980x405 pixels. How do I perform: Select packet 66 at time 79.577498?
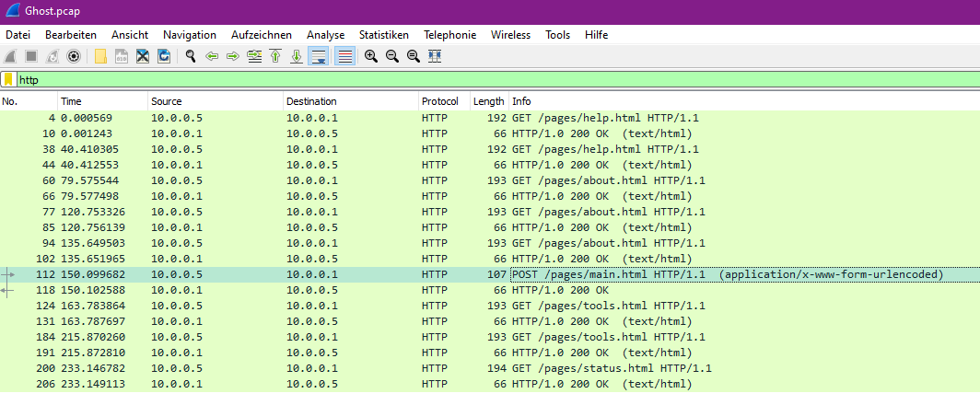490,196
